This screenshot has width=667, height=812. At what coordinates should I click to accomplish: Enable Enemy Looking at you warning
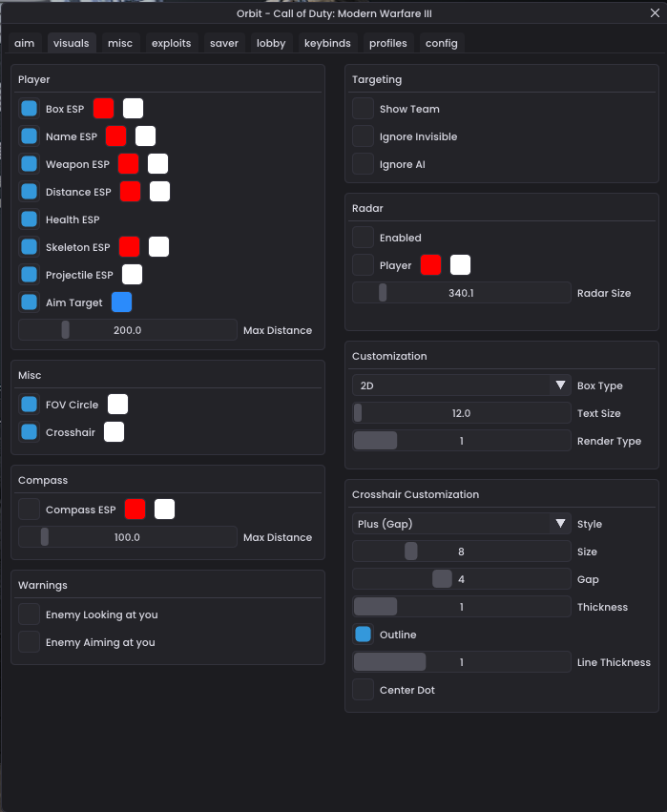coord(29,614)
